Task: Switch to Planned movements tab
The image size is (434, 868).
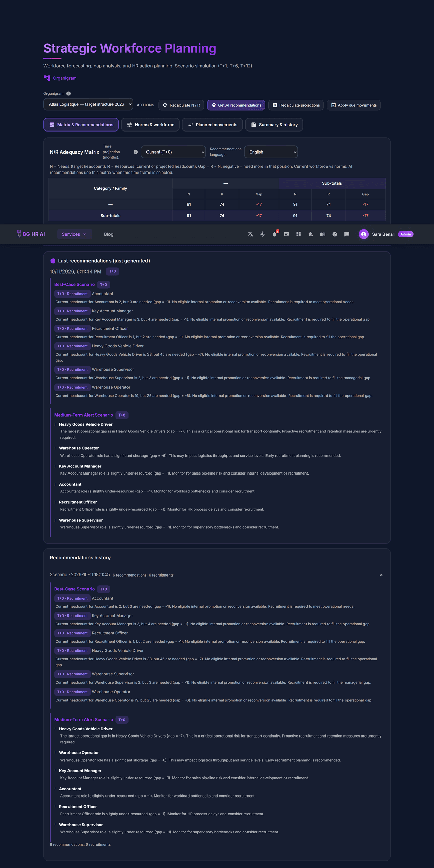Action: coord(212,125)
